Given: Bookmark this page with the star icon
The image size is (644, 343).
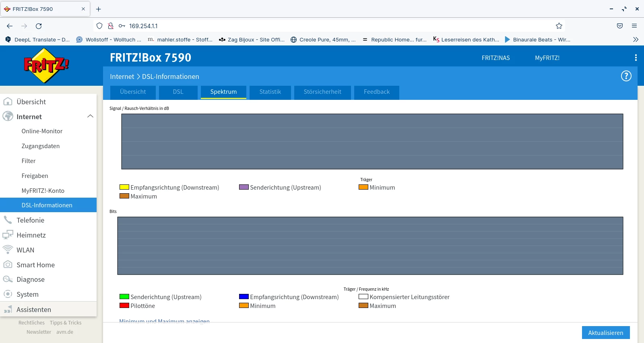Looking at the screenshot, I should pyautogui.click(x=559, y=26).
